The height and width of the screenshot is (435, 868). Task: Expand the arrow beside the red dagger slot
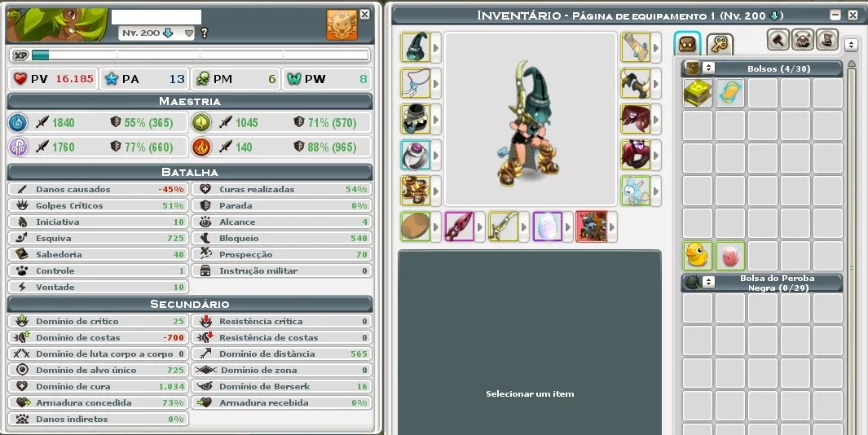[480, 227]
